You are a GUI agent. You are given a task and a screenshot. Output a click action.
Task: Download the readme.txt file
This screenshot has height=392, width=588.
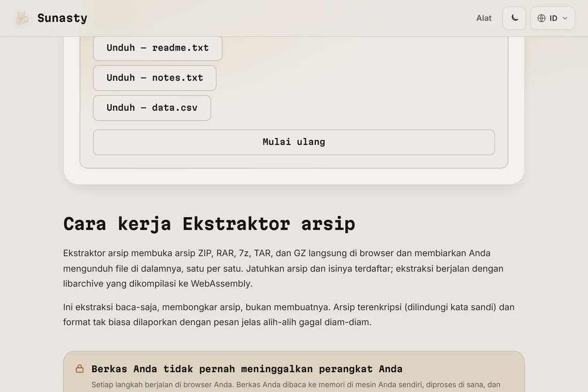point(158,48)
